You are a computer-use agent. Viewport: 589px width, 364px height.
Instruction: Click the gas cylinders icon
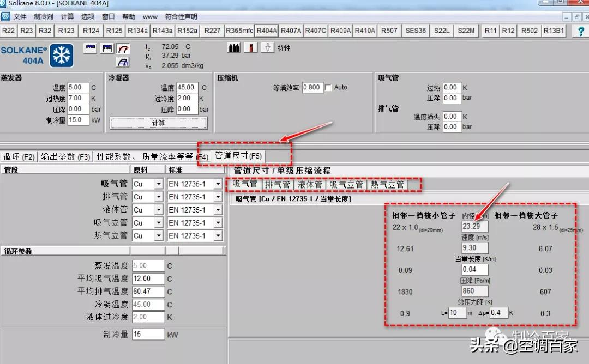point(235,47)
